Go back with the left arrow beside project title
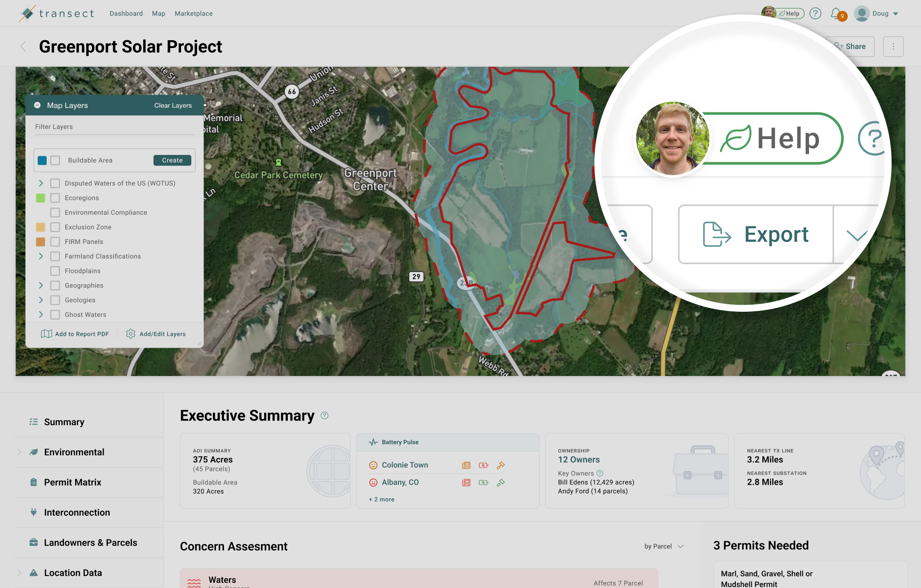 click(x=23, y=46)
